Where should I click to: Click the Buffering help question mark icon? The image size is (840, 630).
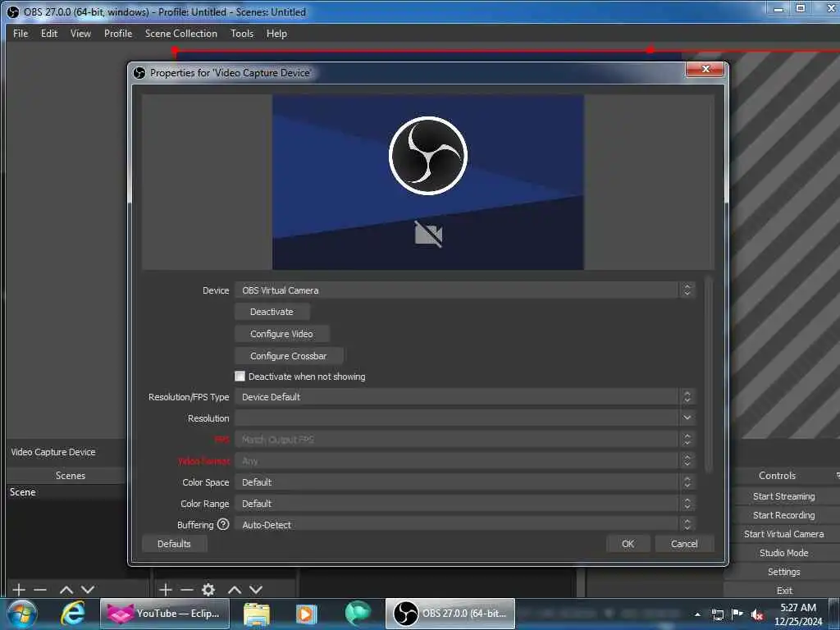pyautogui.click(x=223, y=524)
